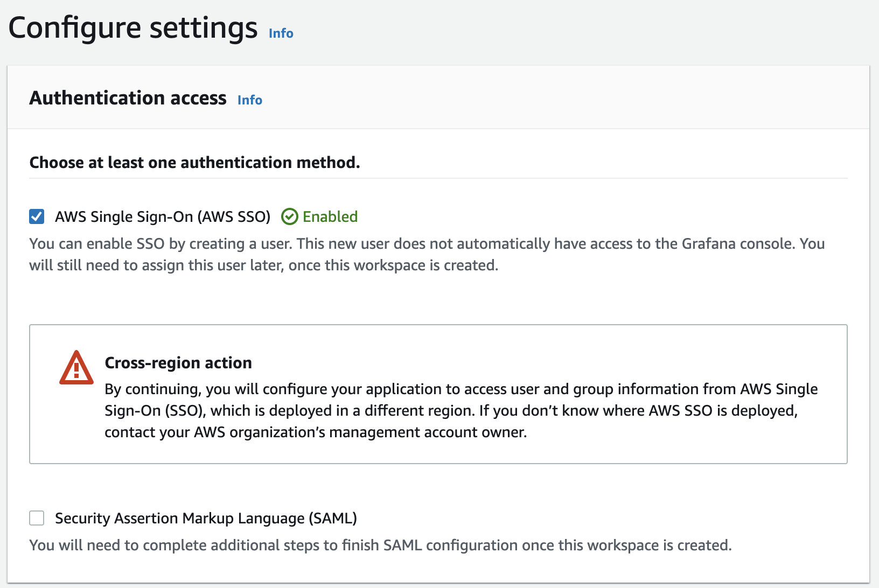
Task: Click the Authentication access section heading
Action: (128, 98)
